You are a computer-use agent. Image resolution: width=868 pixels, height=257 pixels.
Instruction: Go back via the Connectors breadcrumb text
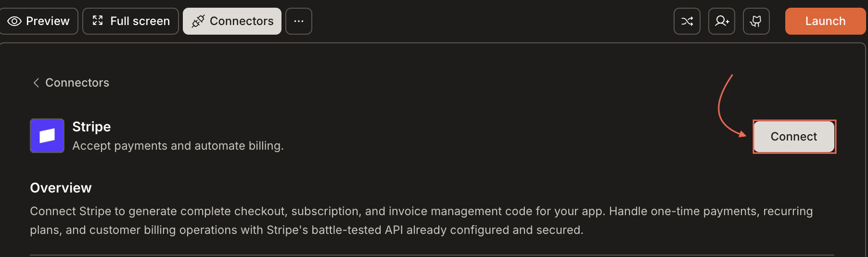(77, 83)
